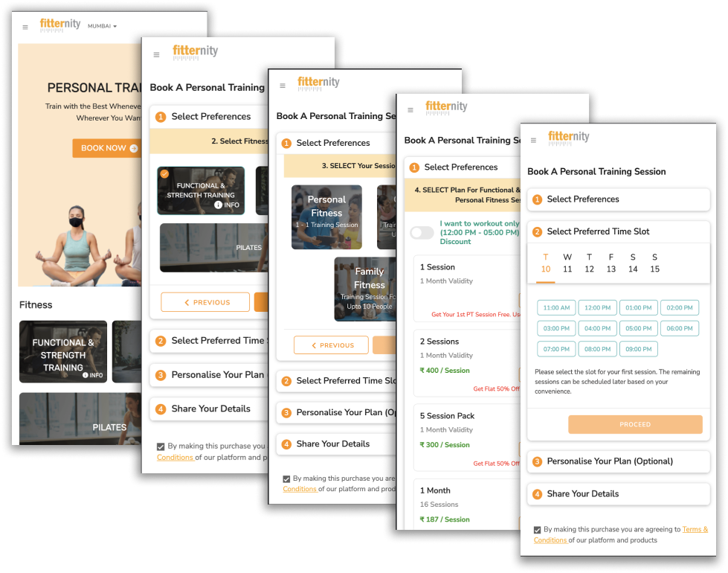This screenshot has height=573, width=728.
Task: Open the MUMBAI city dropdown
Action: point(102,26)
